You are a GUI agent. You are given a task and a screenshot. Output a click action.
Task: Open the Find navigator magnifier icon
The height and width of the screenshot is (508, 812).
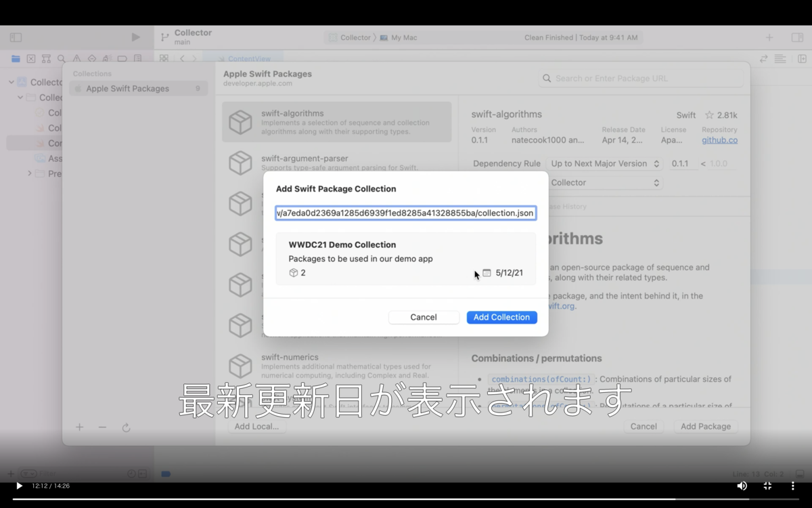[62, 59]
